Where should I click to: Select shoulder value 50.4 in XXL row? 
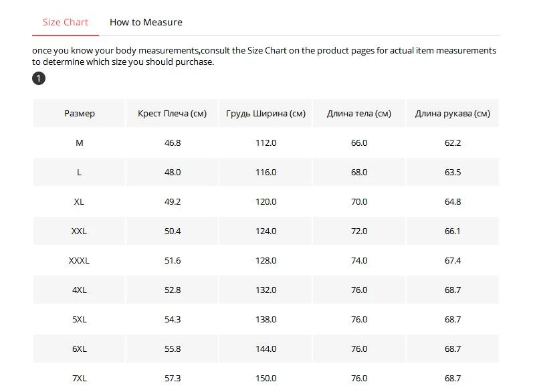click(x=173, y=231)
